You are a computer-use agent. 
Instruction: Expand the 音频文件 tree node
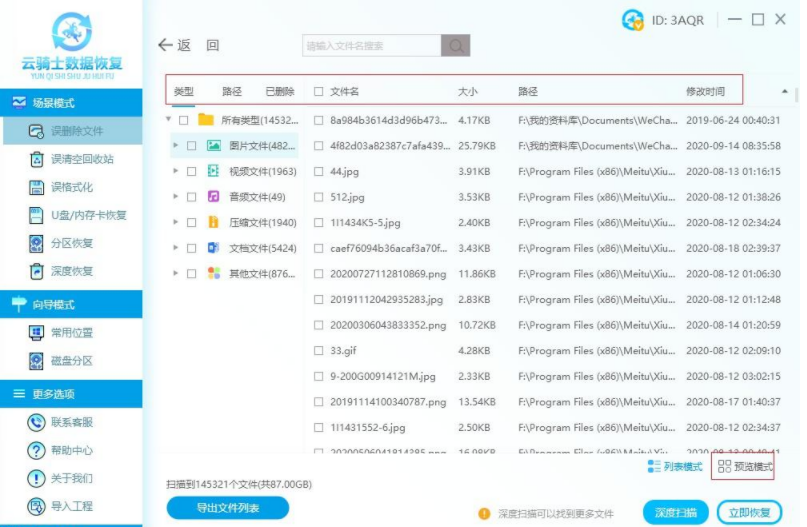[x=176, y=197]
